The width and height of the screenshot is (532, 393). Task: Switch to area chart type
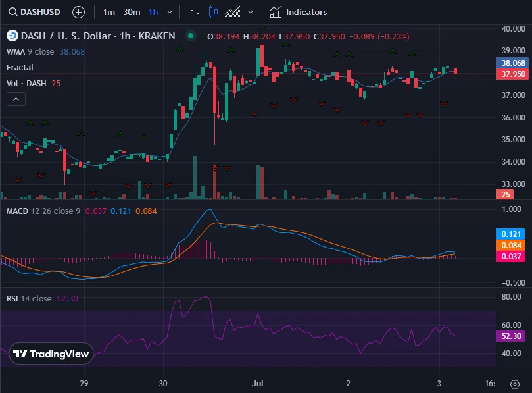pyautogui.click(x=232, y=13)
